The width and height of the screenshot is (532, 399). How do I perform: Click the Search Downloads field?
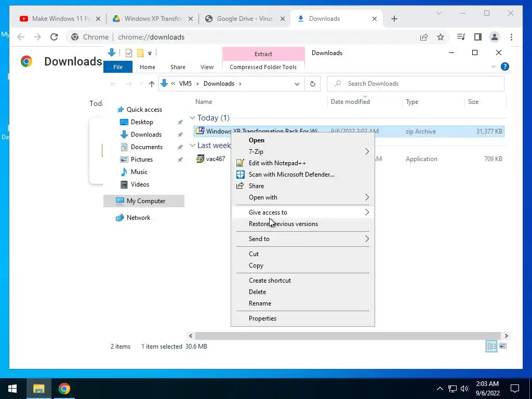click(415, 84)
